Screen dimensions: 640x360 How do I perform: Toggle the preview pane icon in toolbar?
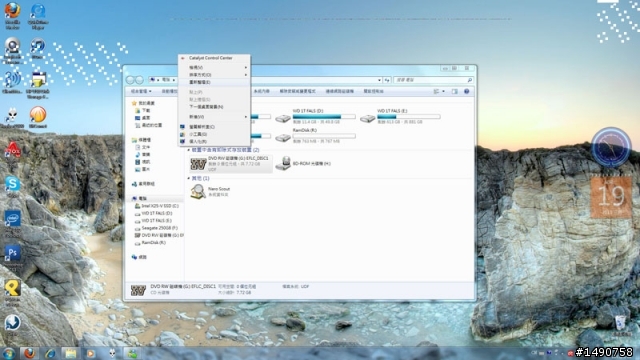tap(455, 91)
